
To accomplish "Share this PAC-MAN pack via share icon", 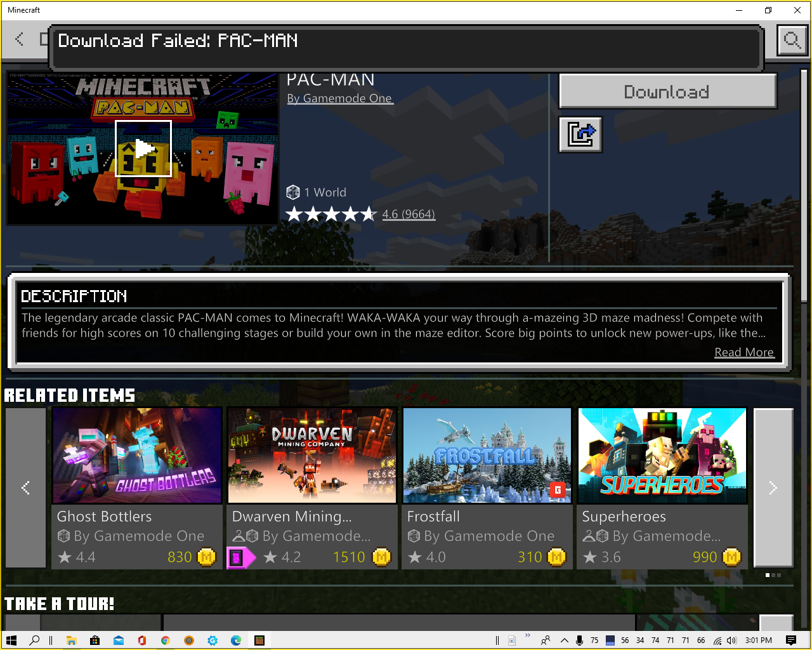I will pyautogui.click(x=580, y=135).
